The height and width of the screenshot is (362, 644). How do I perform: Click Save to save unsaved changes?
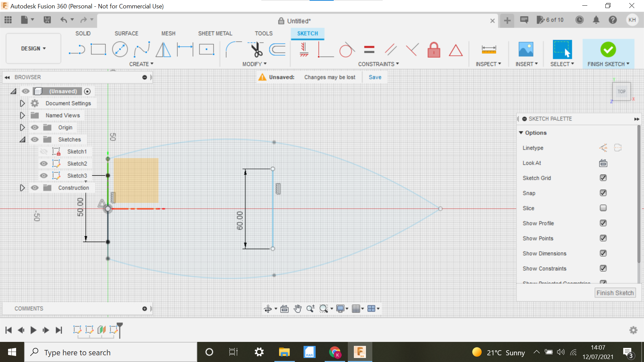[x=375, y=77]
